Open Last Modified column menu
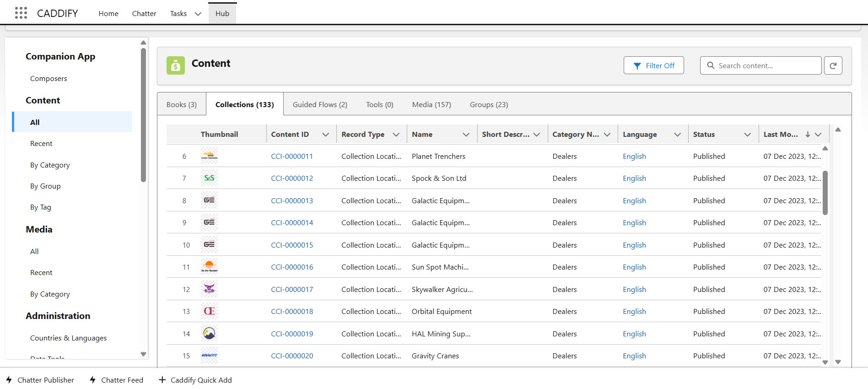This screenshot has height=389, width=868. (x=818, y=135)
